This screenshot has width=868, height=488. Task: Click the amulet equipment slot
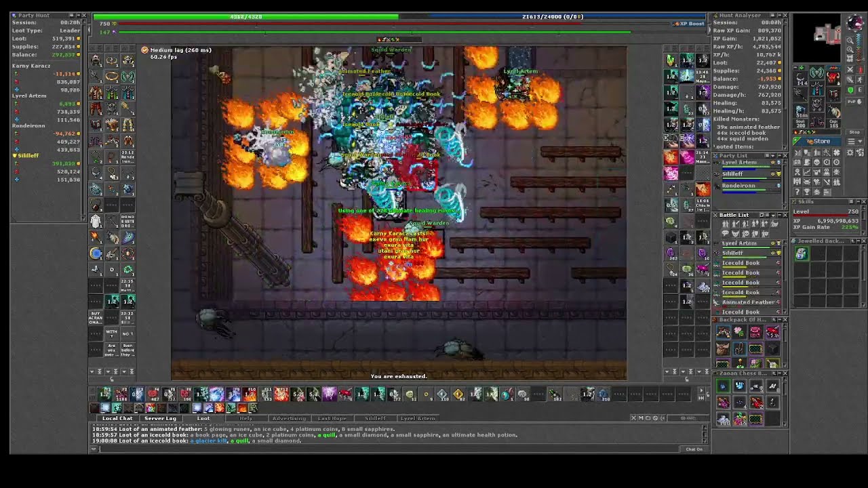click(800, 79)
